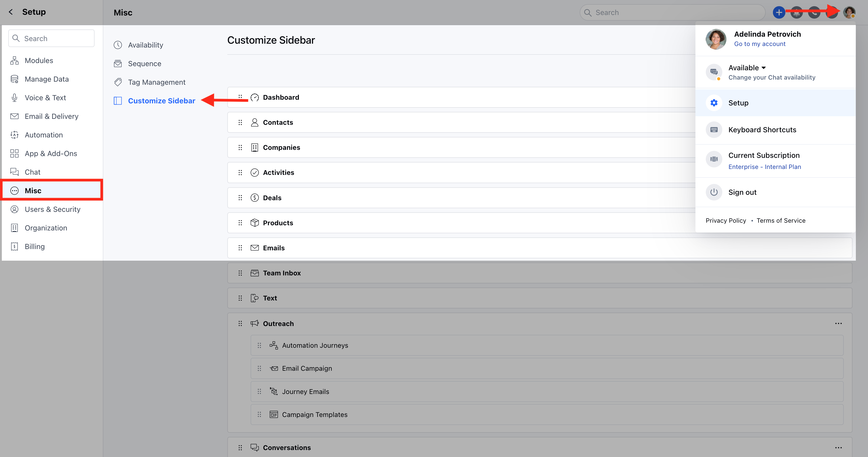Select Automation in Setup sidebar
Viewport: 868px width, 457px height.
(x=43, y=135)
